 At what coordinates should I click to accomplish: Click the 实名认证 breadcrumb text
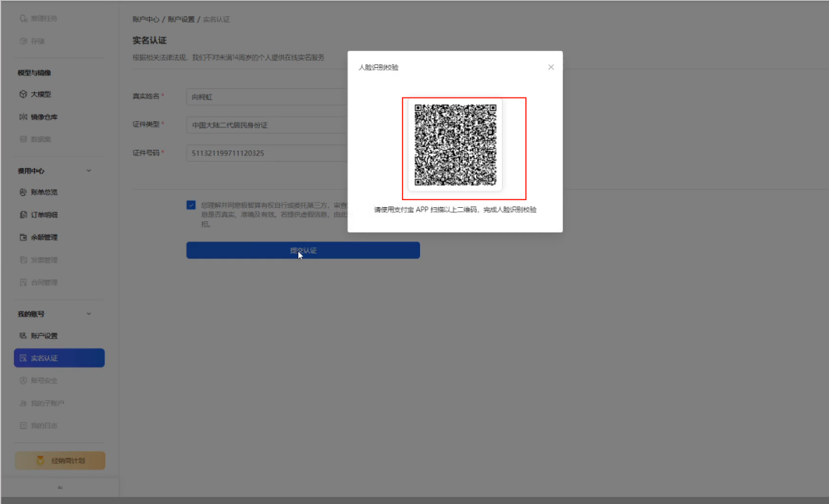216,20
